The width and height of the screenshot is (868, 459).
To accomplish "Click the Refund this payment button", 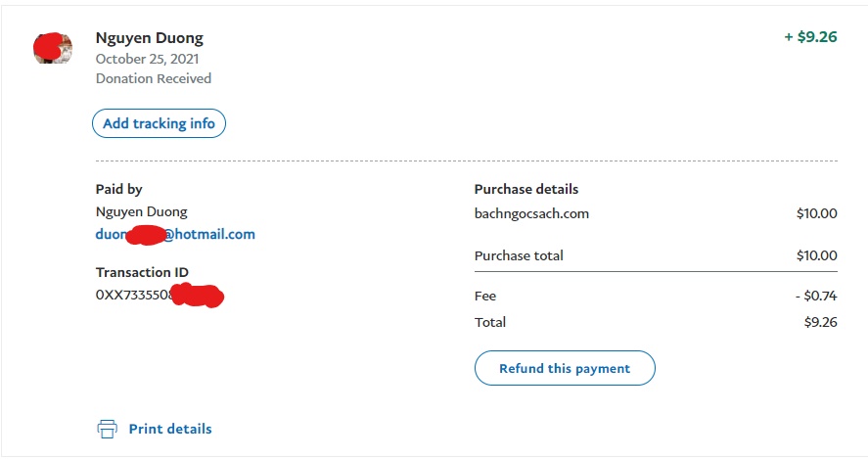I will (565, 369).
